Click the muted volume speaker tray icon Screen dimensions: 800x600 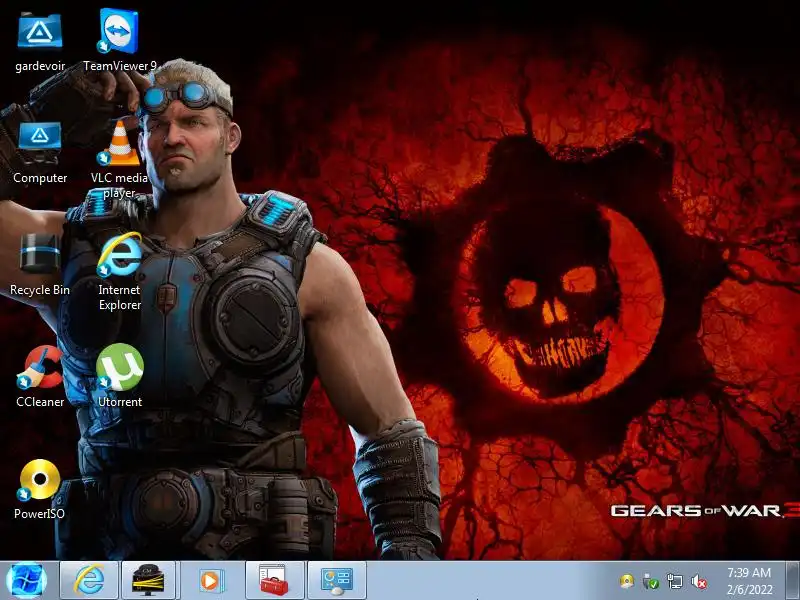pyautogui.click(x=698, y=581)
